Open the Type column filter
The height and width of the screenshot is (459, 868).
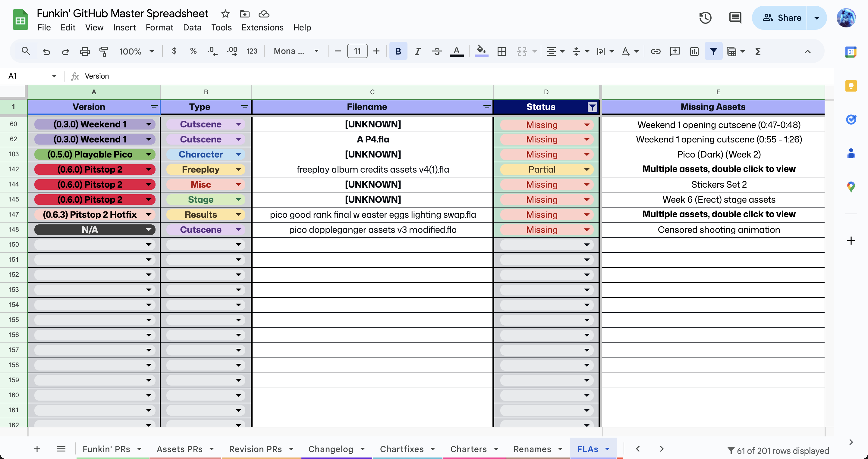click(x=245, y=107)
